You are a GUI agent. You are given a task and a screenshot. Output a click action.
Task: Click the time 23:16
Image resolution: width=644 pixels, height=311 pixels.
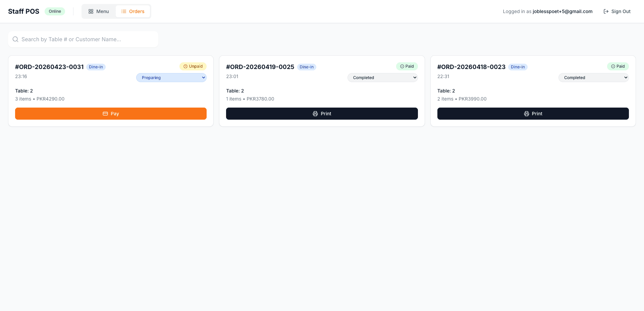(21, 76)
